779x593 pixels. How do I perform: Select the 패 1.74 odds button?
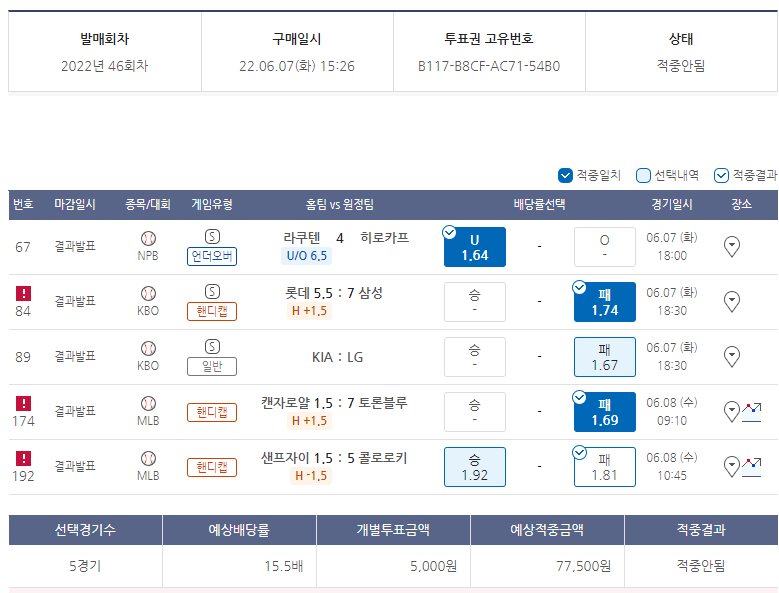tap(605, 302)
